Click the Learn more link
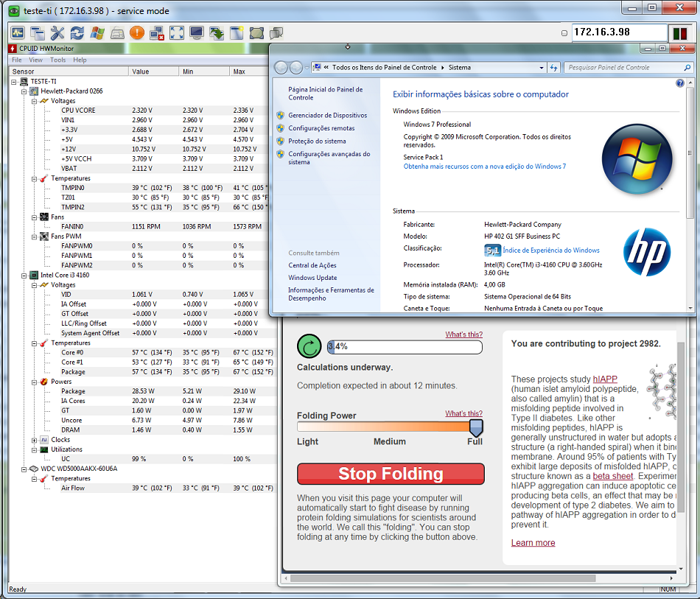Viewport: 700px width, 599px height. [x=533, y=543]
